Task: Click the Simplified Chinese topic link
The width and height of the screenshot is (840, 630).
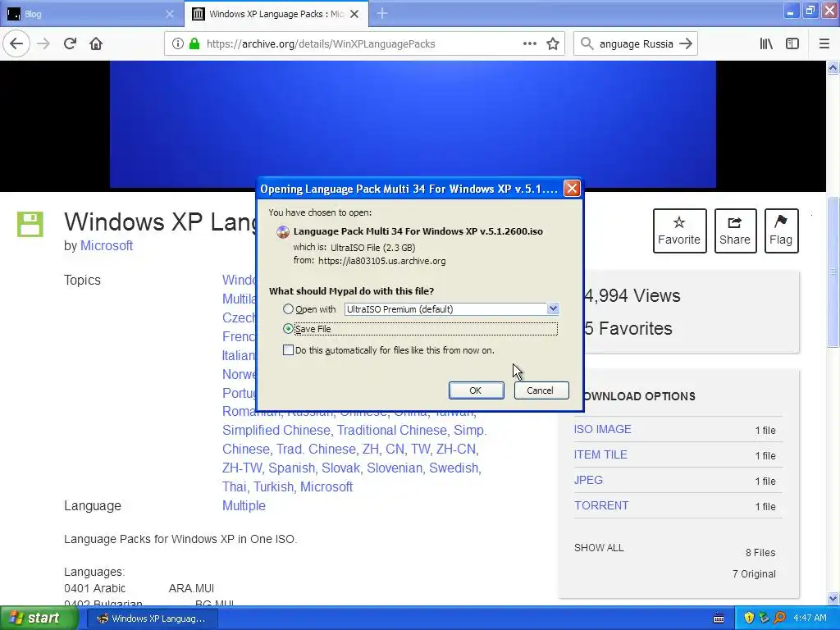Action: click(276, 430)
